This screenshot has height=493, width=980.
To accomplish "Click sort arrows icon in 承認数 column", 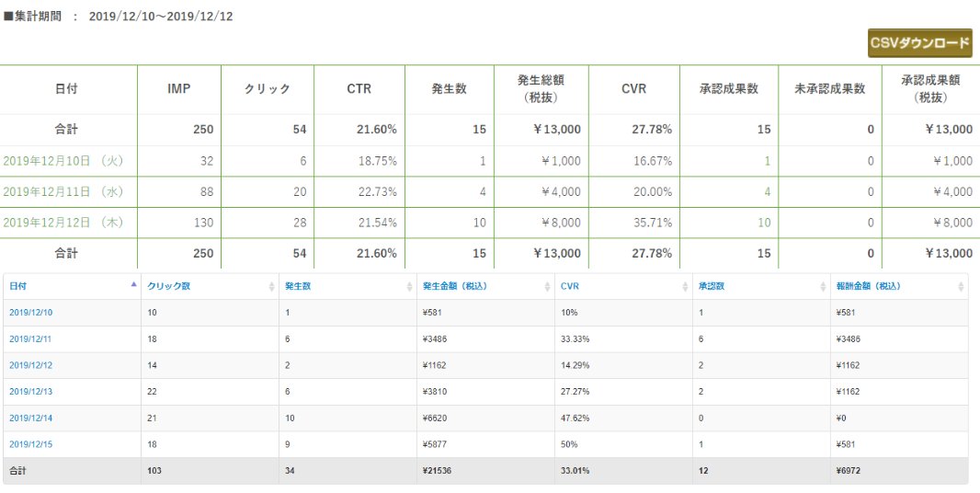I will (x=823, y=287).
